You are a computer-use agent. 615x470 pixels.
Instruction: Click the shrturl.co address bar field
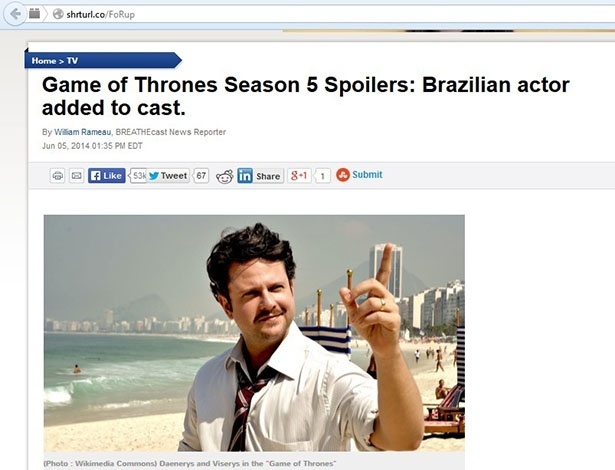333,14
